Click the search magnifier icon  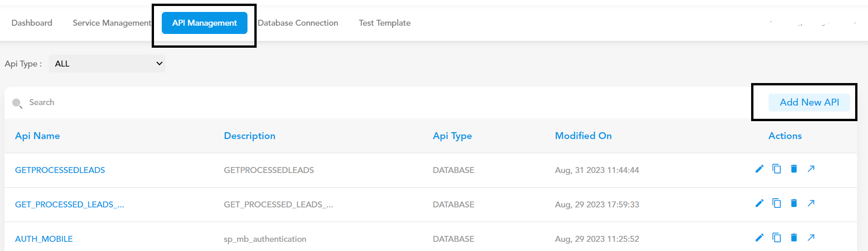pos(17,103)
